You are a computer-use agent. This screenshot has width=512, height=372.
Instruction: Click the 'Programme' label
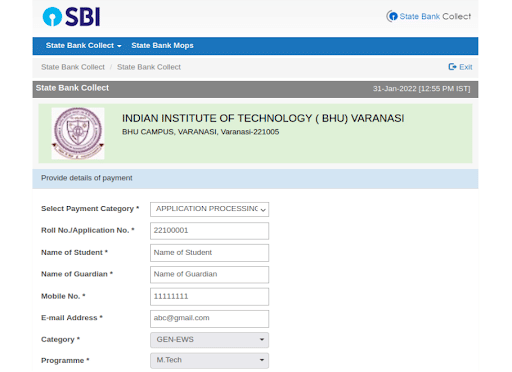(65, 361)
